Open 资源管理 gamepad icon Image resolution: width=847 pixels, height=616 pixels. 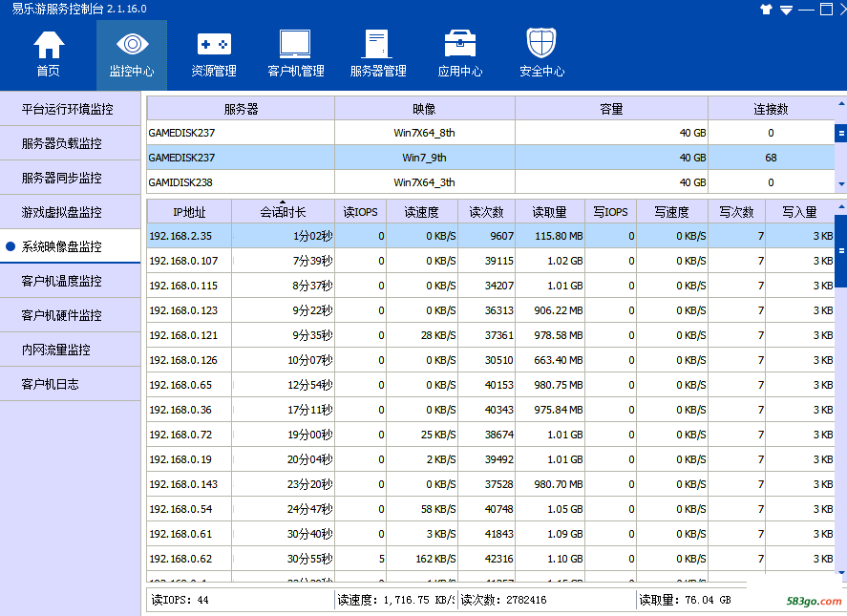pos(214,44)
